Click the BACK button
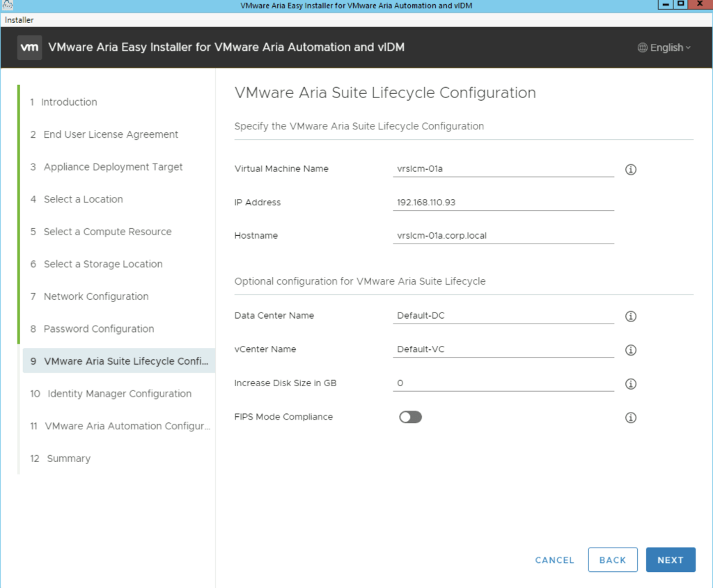713x588 pixels. pos(613,560)
